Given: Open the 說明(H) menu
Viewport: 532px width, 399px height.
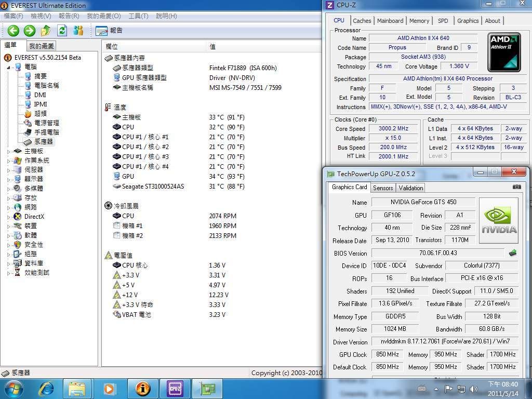Looking at the screenshot, I should [166, 16].
